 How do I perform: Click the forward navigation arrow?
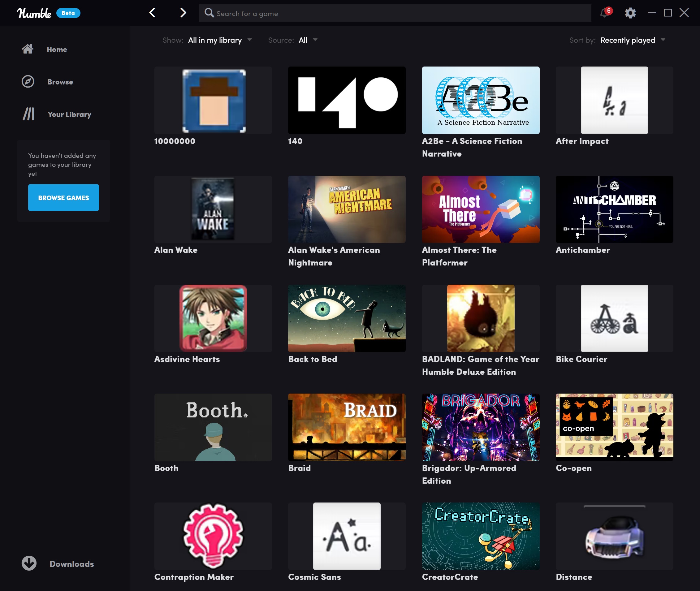(183, 13)
